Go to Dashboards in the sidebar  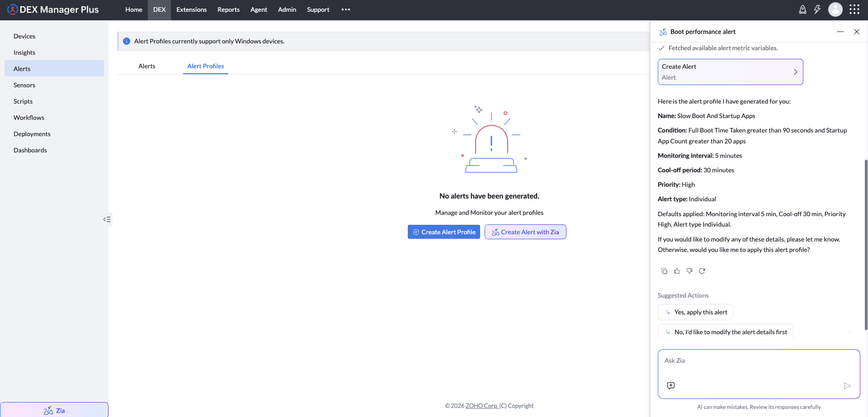click(54, 150)
